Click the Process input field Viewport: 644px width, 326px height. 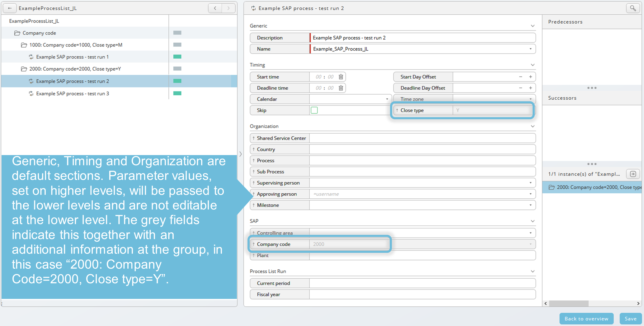[422, 160]
